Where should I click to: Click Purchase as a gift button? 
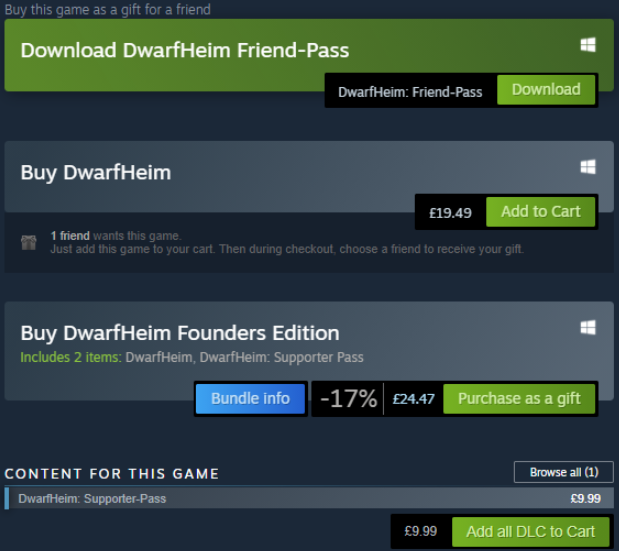click(519, 399)
